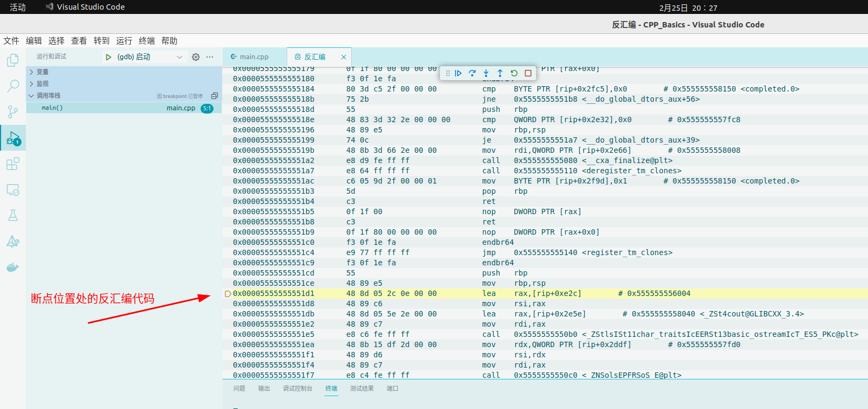Click Step Out in debug toolbar

point(500,73)
